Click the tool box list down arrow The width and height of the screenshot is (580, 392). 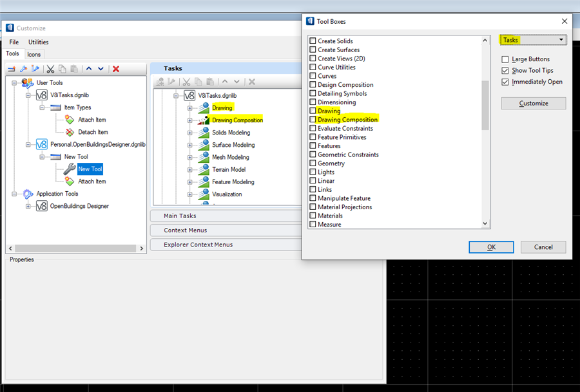click(x=485, y=223)
